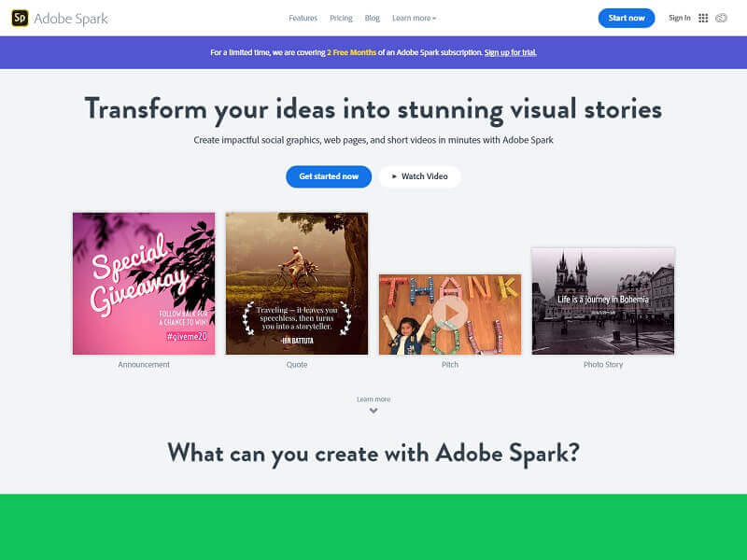
Task: Click the Adobe Spark Sp logo icon
Action: pyautogui.click(x=20, y=18)
